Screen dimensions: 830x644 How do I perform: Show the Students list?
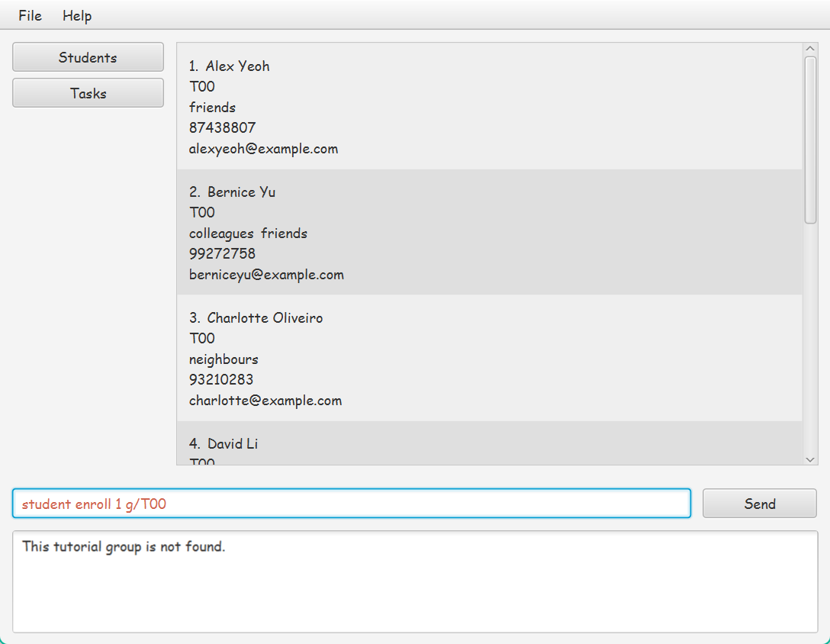click(x=88, y=57)
